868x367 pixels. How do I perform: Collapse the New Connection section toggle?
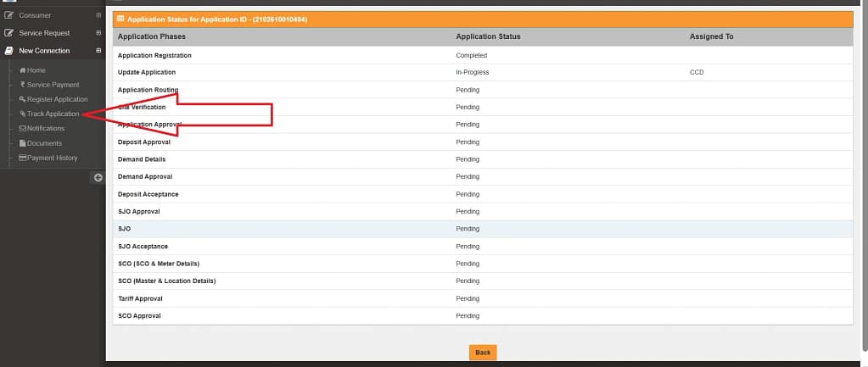tap(98, 51)
